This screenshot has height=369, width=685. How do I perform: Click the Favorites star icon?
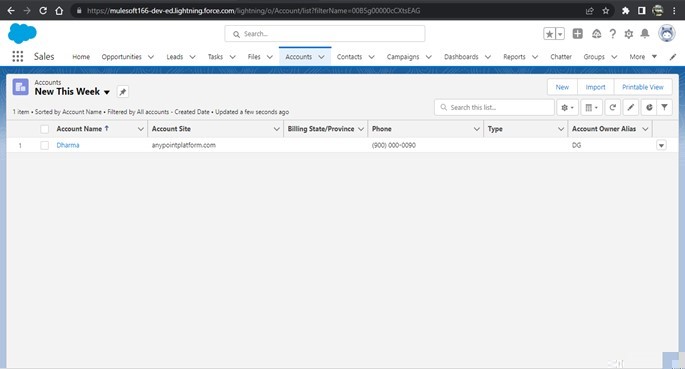tap(550, 34)
